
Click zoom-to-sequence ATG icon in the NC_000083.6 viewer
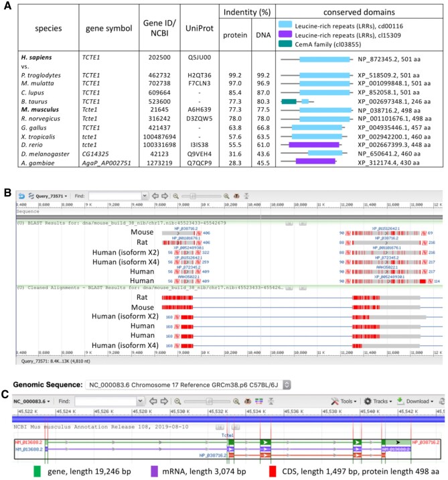pos(248,401)
